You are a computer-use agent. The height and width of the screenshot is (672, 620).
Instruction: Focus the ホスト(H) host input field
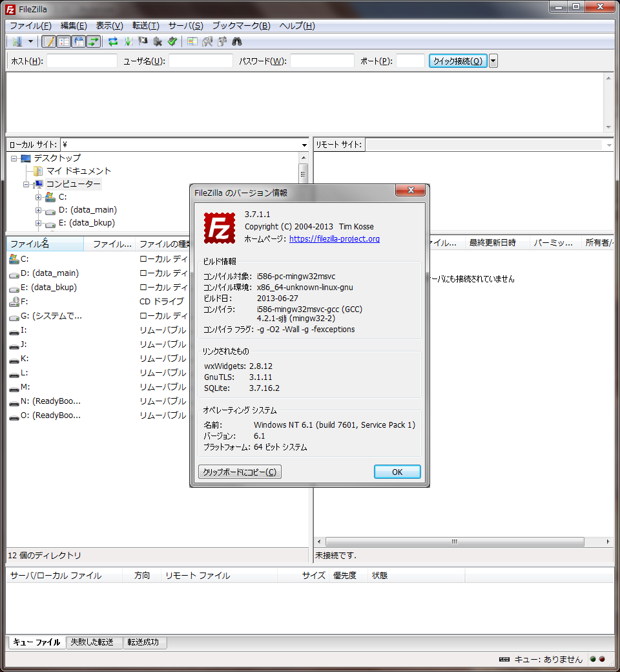click(x=82, y=61)
